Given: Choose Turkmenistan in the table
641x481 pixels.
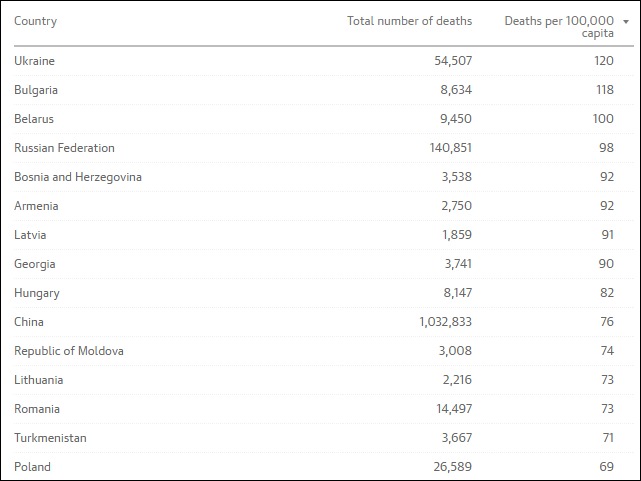Looking at the screenshot, I should tap(50, 438).
